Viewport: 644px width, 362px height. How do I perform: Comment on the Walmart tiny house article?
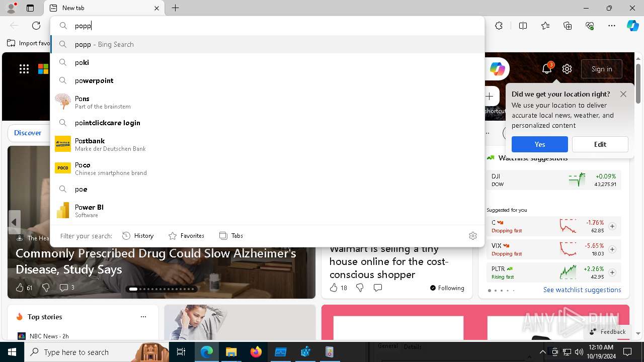click(378, 288)
